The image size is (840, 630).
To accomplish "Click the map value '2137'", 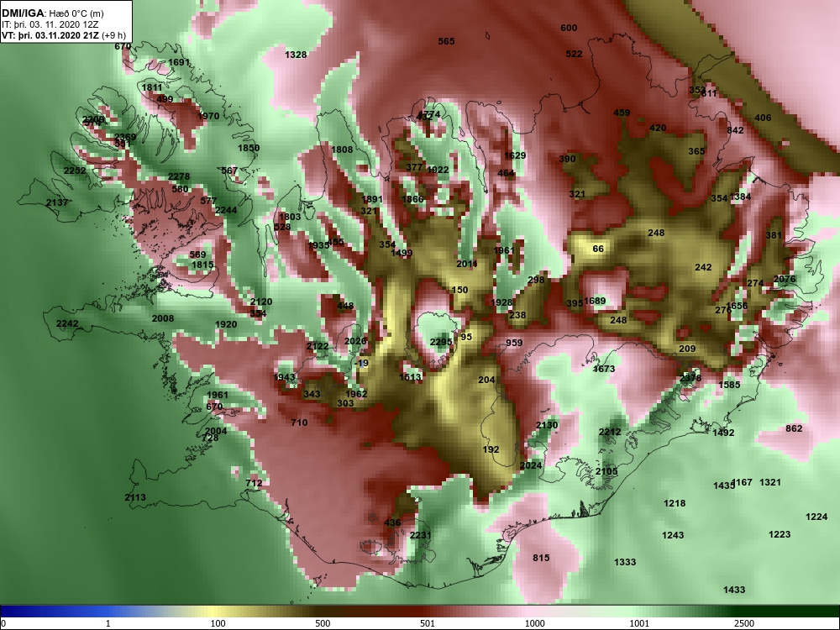I will click(57, 202).
